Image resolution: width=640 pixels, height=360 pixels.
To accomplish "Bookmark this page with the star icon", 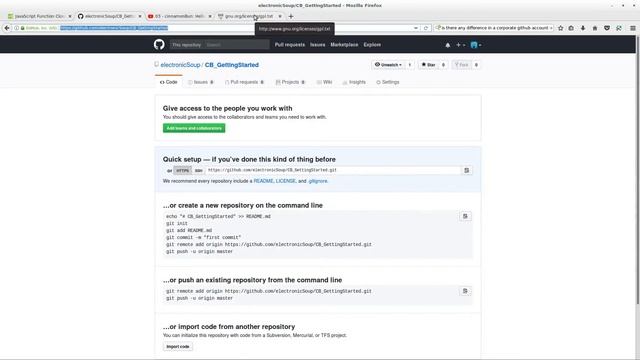I will pos(560,28).
